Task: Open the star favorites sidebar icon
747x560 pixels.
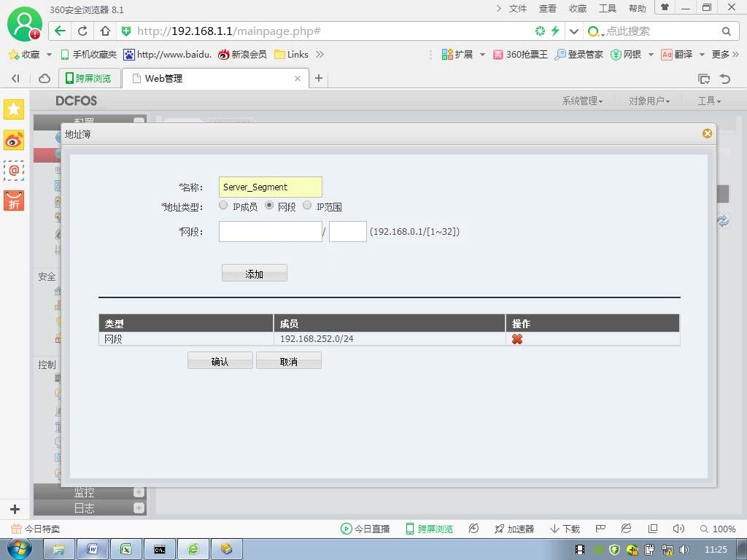Action: [x=14, y=109]
